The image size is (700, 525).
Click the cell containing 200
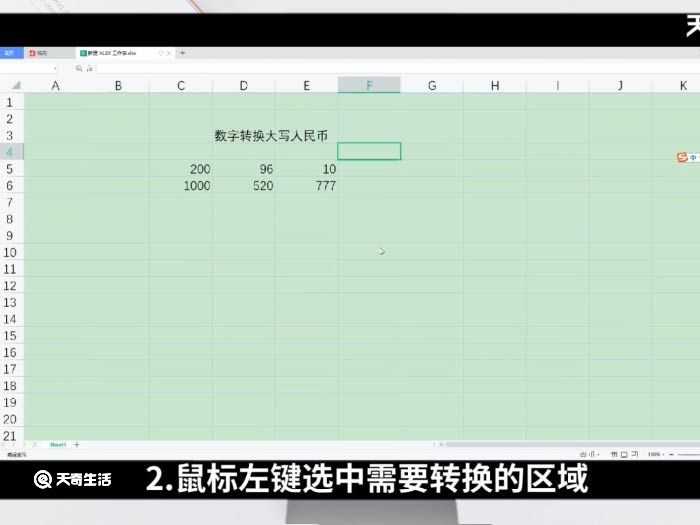point(181,169)
